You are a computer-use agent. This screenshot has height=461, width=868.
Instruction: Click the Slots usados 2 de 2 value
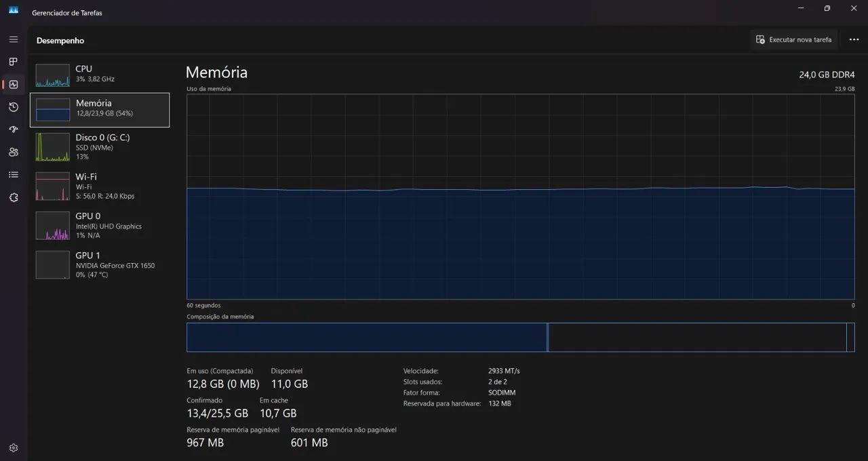(498, 382)
